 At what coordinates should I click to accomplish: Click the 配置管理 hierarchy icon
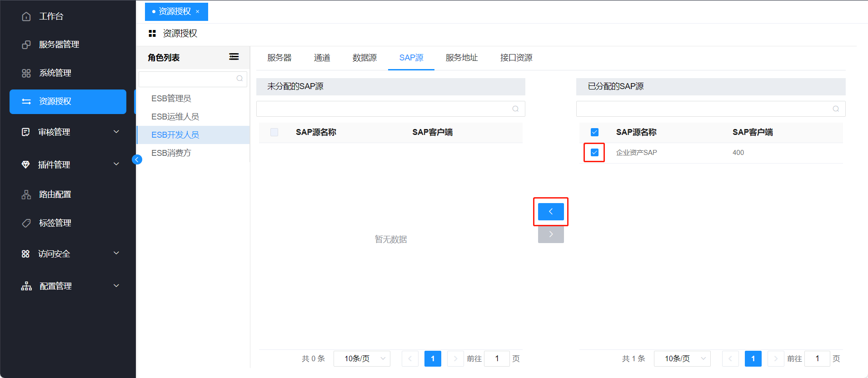click(x=26, y=286)
